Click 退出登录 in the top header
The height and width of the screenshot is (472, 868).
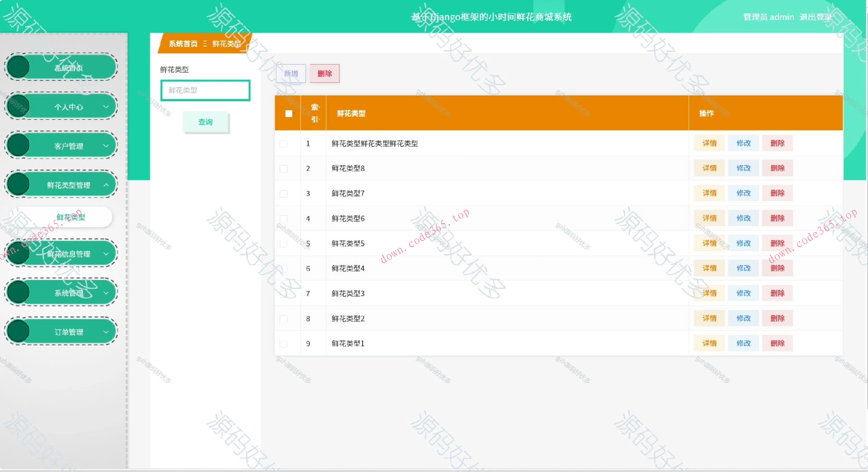click(x=815, y=17)
